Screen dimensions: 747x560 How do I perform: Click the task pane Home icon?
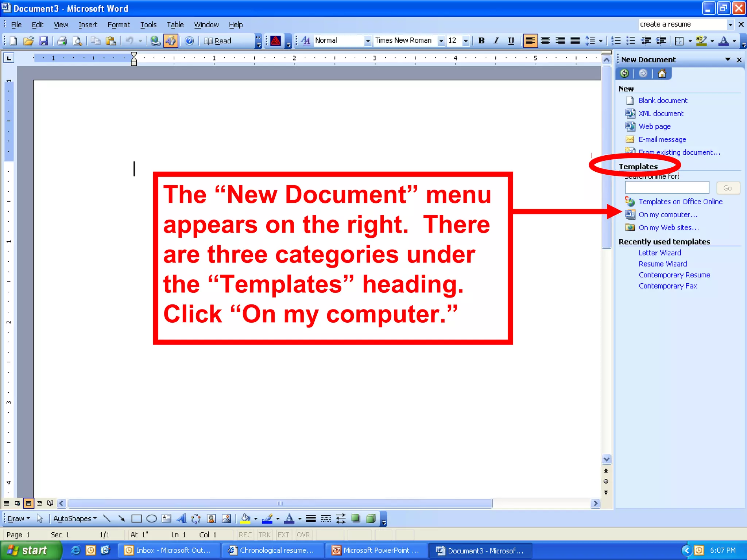[x=662, y=74]
